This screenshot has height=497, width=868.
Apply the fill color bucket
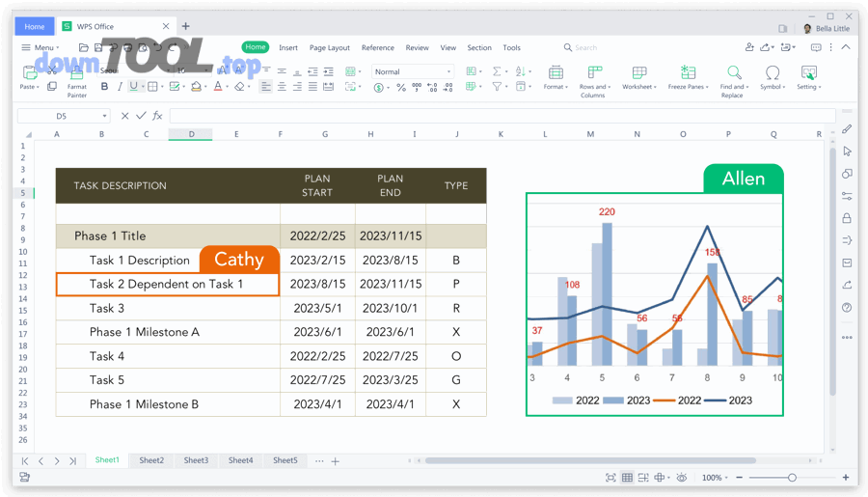(196, 87)
